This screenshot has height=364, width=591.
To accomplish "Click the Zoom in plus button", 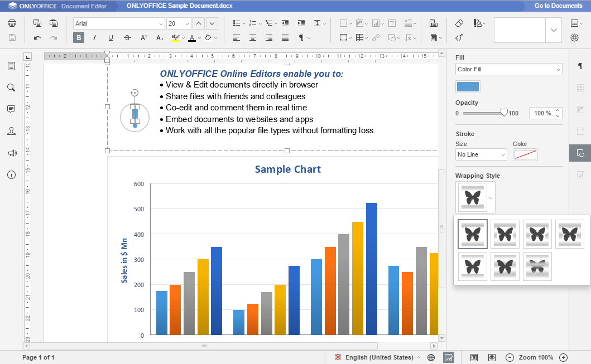I will 563,357.
